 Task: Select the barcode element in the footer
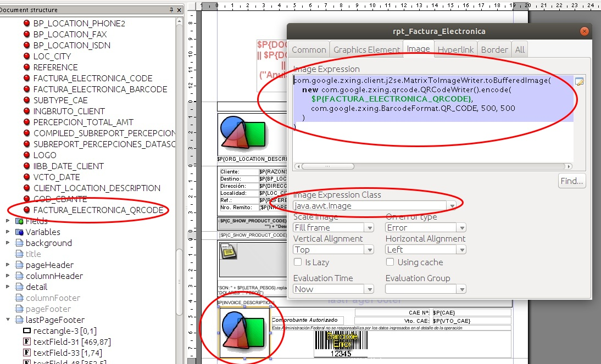pos(341,343)
